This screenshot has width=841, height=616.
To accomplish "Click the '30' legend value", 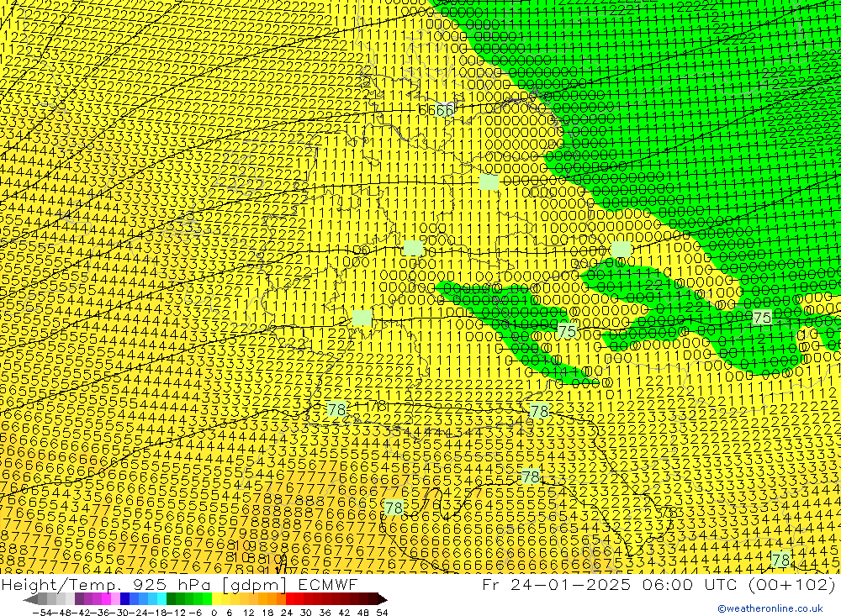I will (x=306, y=613).
